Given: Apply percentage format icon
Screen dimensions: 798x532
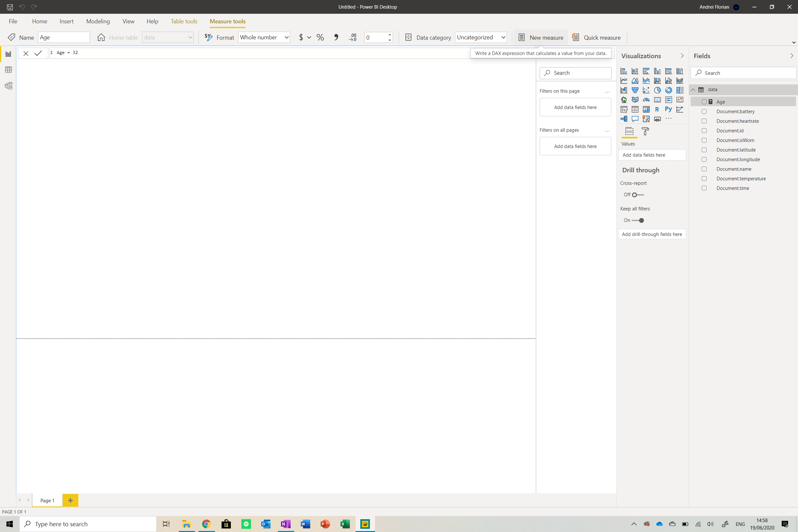Looking at the screenshot, I should (x=320, y=37).
